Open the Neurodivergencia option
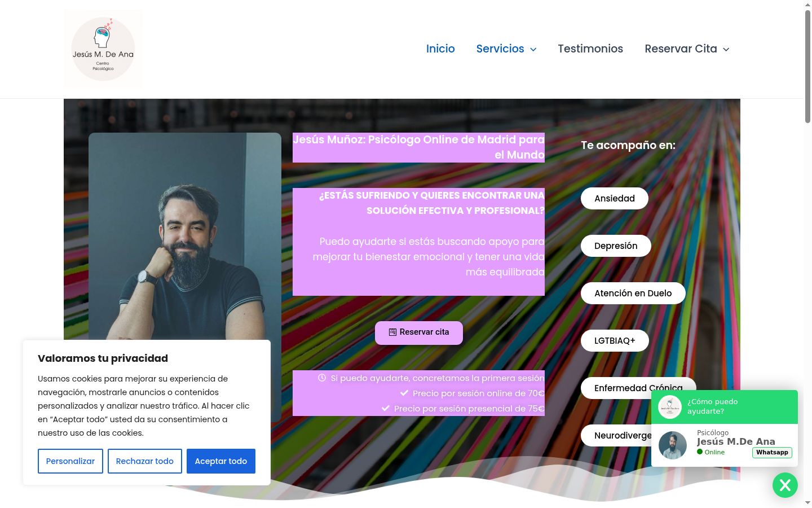 pyautogui.click(x=616, y=435)
